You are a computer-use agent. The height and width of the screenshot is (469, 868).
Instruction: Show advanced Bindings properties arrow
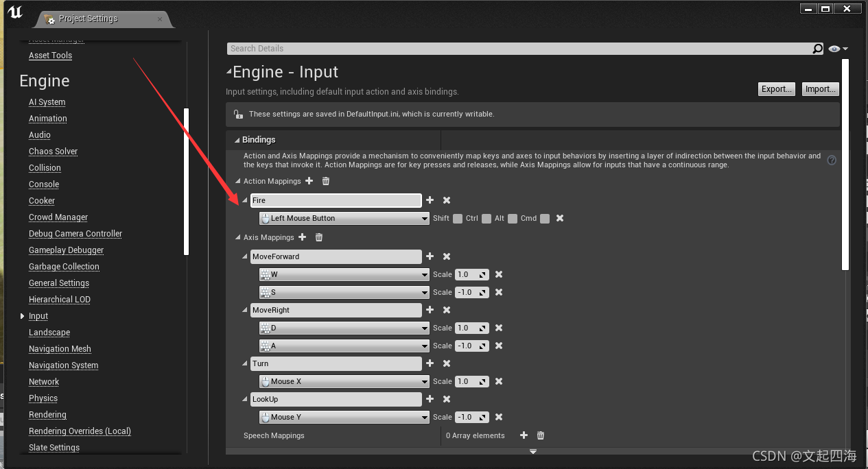(x=532, y=451)
